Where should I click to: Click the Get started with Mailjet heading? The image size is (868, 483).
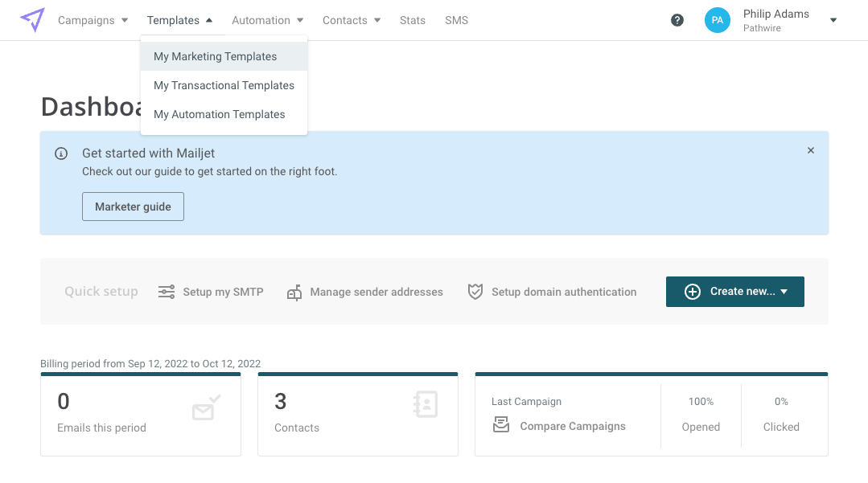pyautogui.click(x=148, y=153)
